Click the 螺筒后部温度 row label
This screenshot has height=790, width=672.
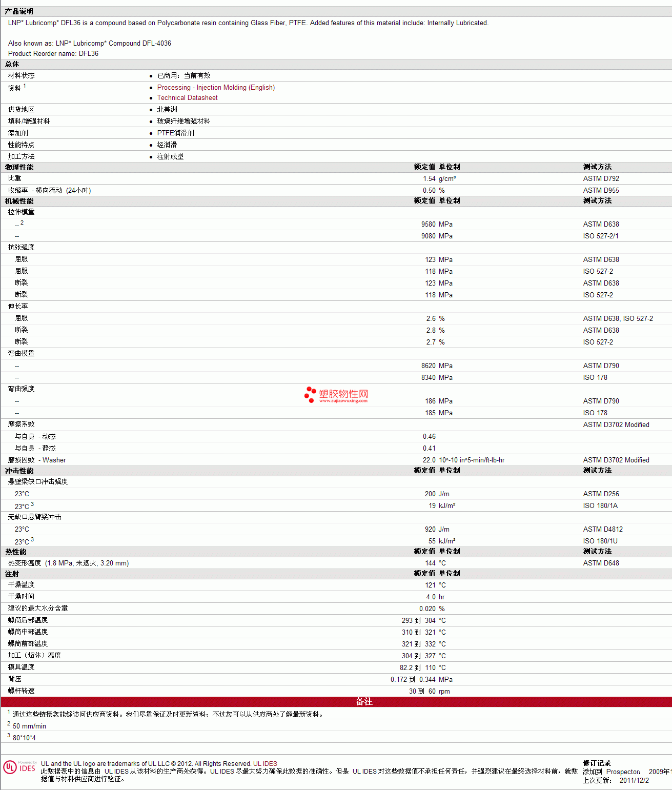pyautogui.click(x=28, y=620)
